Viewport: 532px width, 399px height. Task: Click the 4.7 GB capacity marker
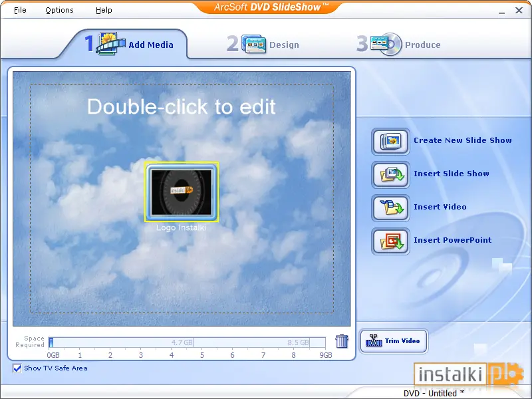182,342
